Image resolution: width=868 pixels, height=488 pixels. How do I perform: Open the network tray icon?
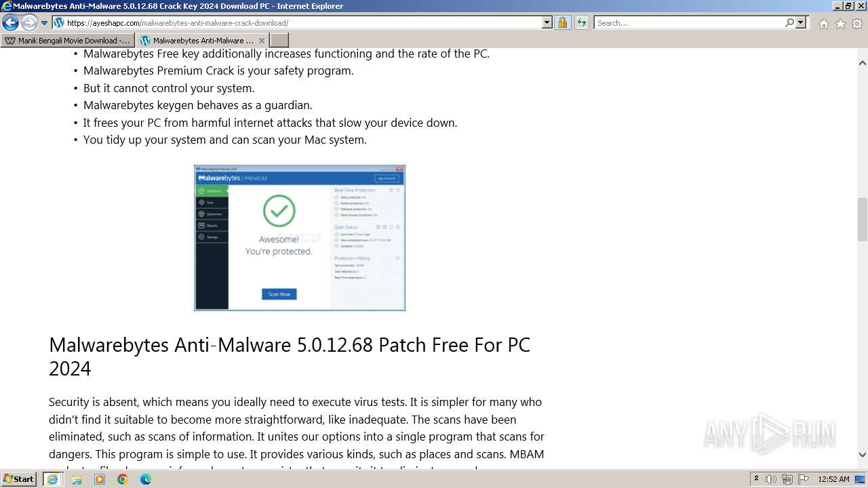point(787,479)
